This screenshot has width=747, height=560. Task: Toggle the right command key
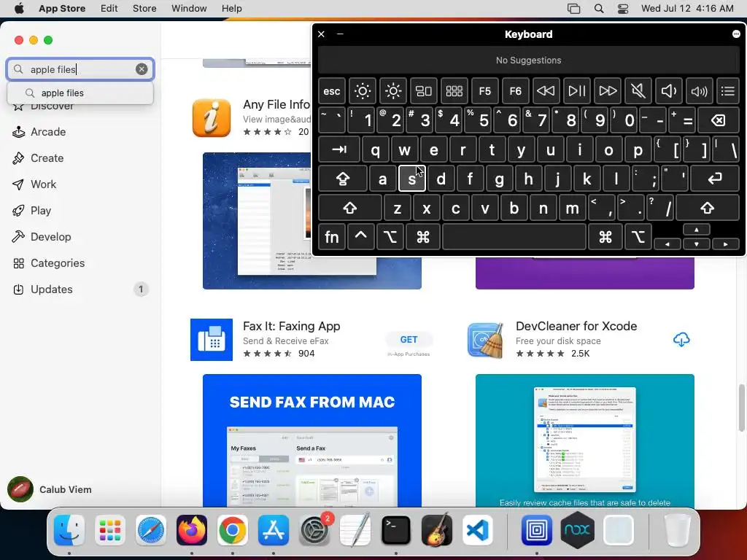click(605, 237)
